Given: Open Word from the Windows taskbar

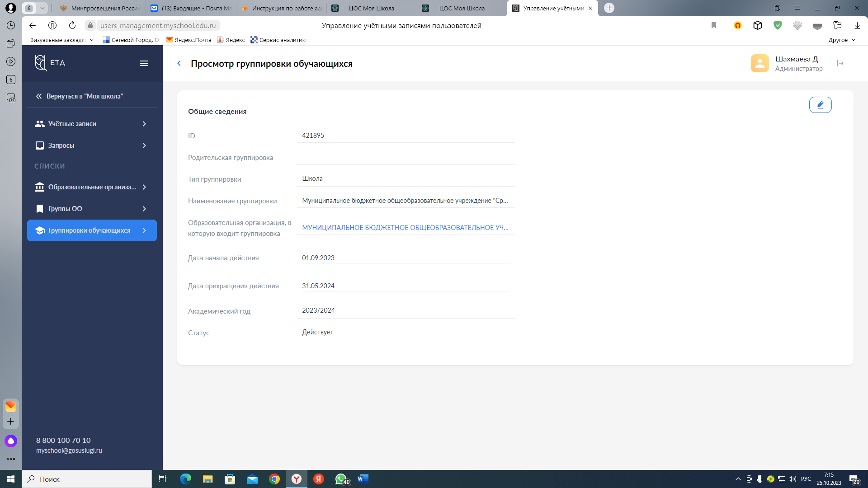Looking at the screenshot, I should tap(363, 479).
